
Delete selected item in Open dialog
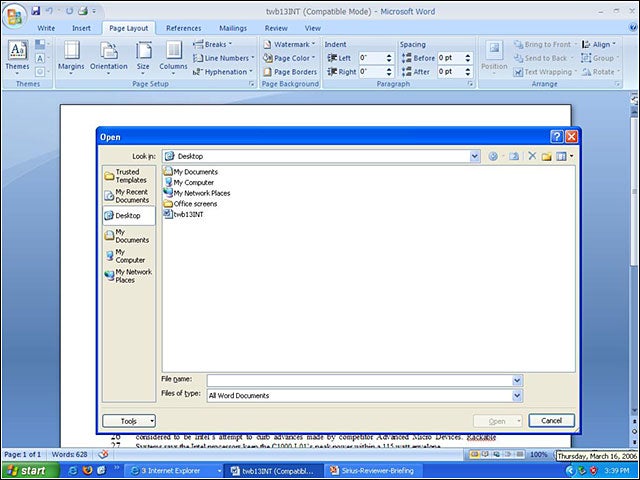532,156
